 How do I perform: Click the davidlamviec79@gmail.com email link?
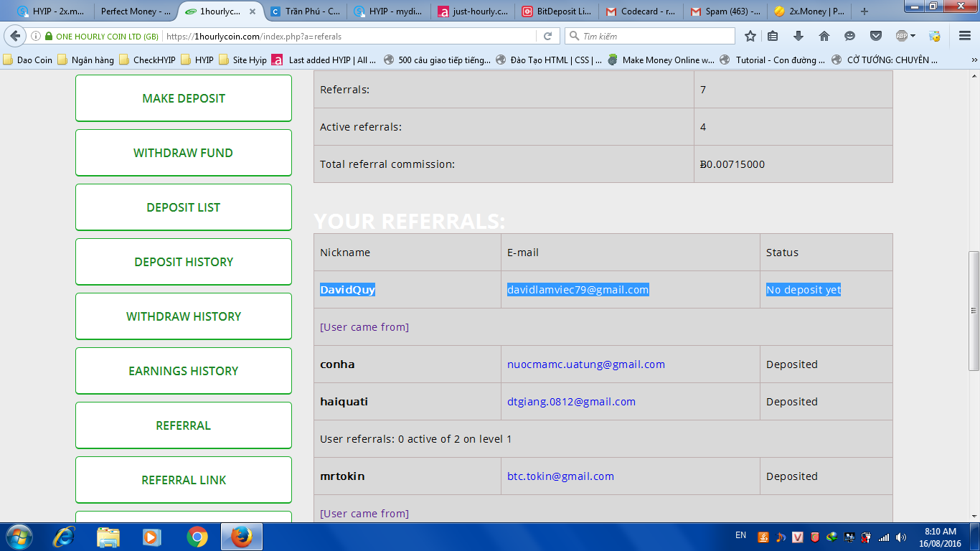click(x=578, y=290)
